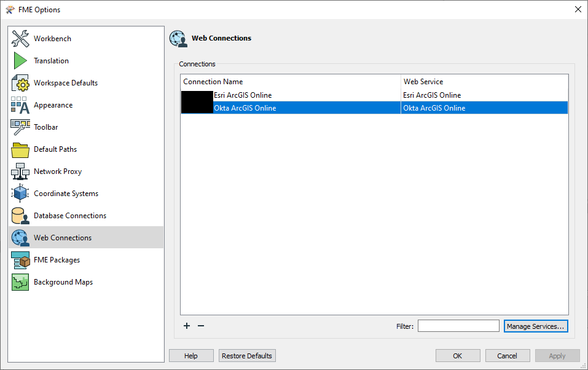
Task: Cancel the FME Options dialog
Action: [508, 356]
